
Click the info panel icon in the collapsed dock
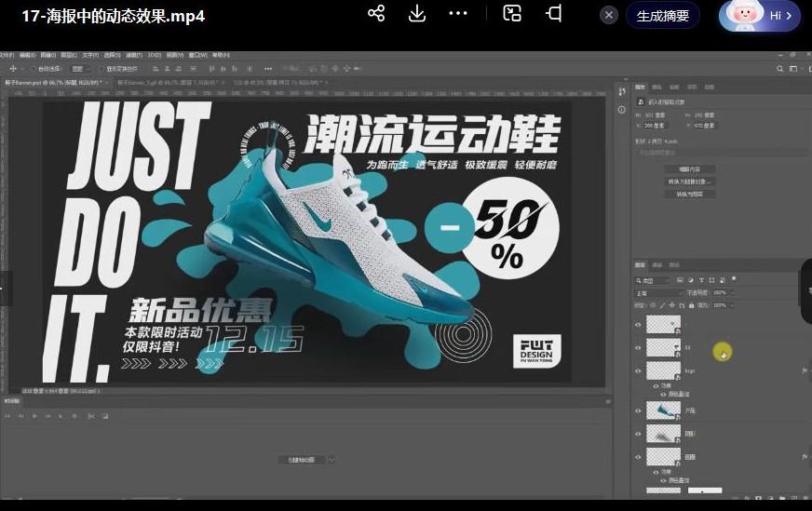coord(621,109)
